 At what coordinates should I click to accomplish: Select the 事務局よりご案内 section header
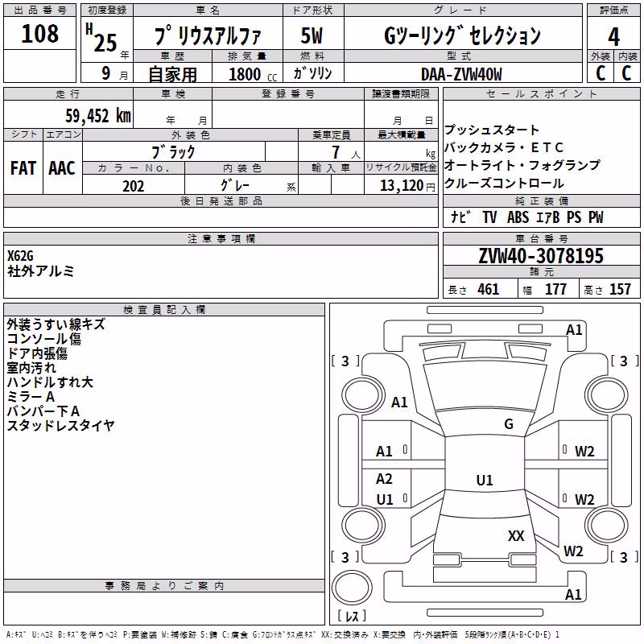coord(164,586)
